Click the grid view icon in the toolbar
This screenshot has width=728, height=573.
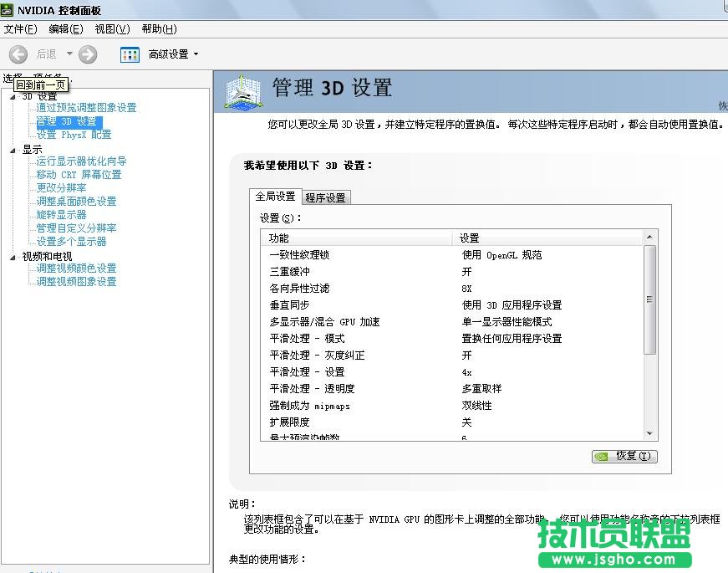(x=130, y=54)
